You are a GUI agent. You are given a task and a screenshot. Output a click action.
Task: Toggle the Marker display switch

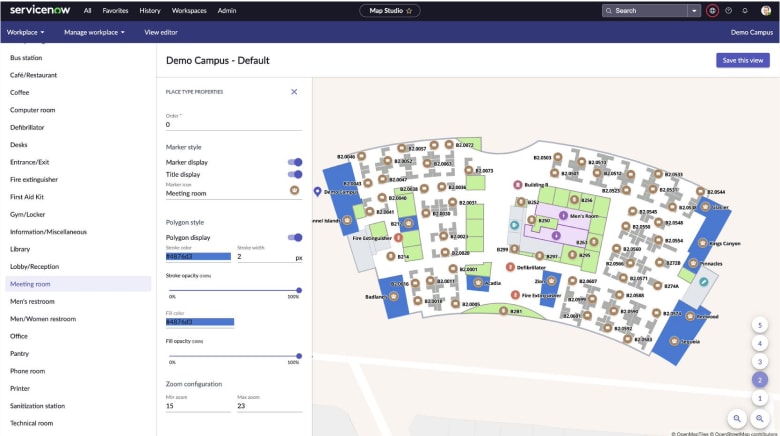(x=295, y=162)
